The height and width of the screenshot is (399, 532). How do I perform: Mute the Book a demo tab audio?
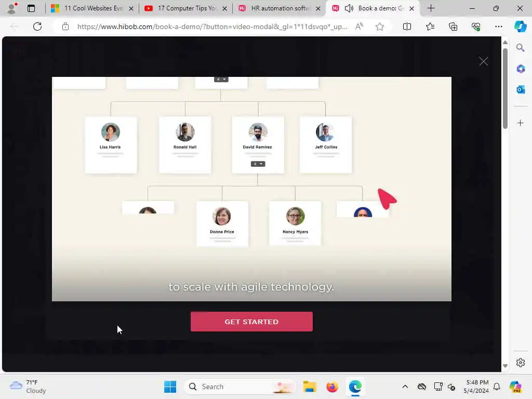[349, 8]
